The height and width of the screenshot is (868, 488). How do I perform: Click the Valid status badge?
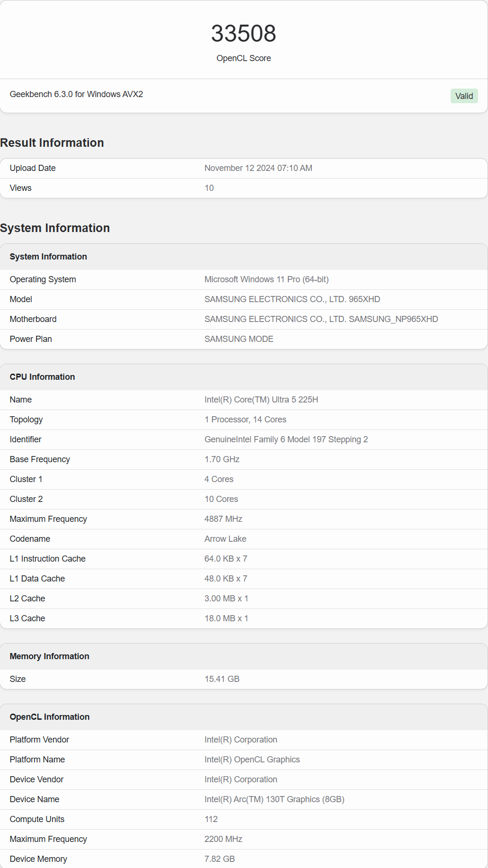click(464, 96)
